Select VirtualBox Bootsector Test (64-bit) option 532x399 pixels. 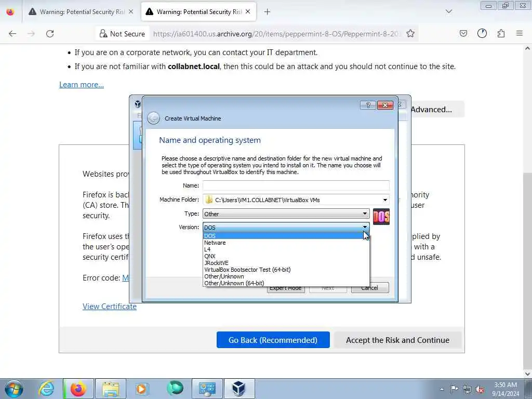[x=286, y=270]
